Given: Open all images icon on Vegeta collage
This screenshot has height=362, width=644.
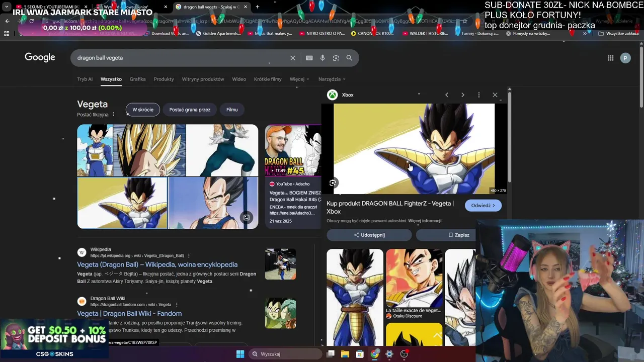Looking at the screenshot, I should pos(247,218).
